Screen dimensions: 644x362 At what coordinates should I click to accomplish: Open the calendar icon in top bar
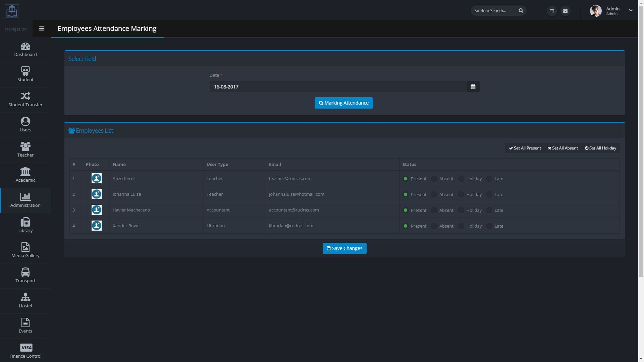552,11
